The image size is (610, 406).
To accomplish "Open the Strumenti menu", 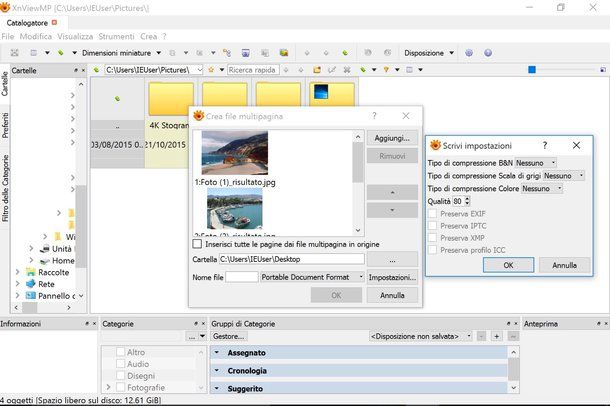I will pyautogui.click(x=116, y=37).
